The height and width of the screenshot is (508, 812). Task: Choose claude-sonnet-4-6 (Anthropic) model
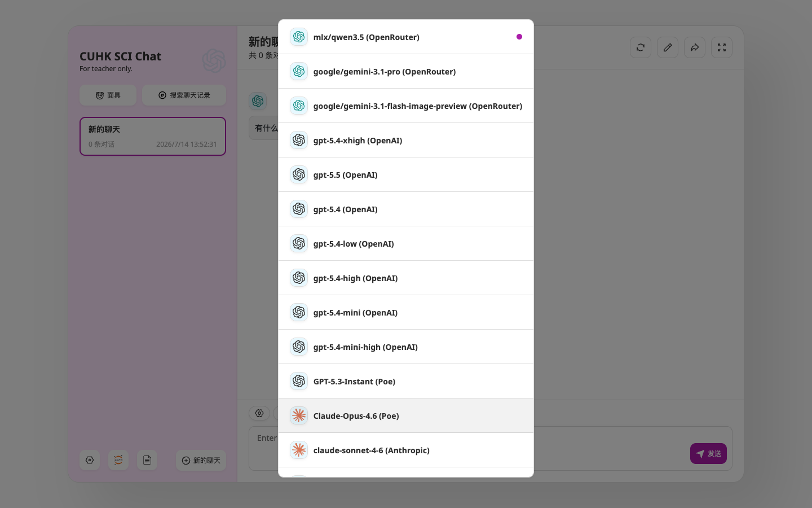406,450
